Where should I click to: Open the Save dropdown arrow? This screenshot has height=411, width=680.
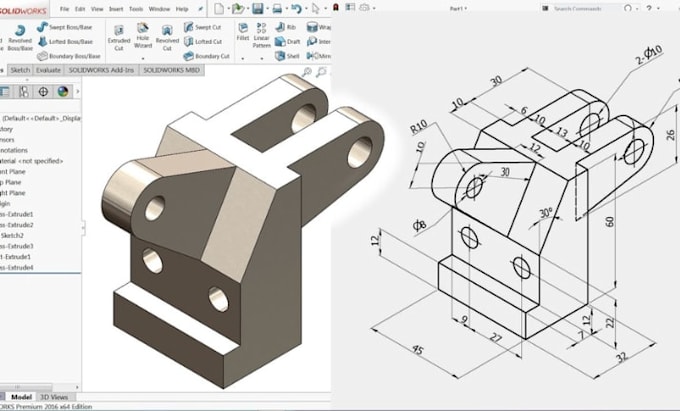[x=266, y=9]
